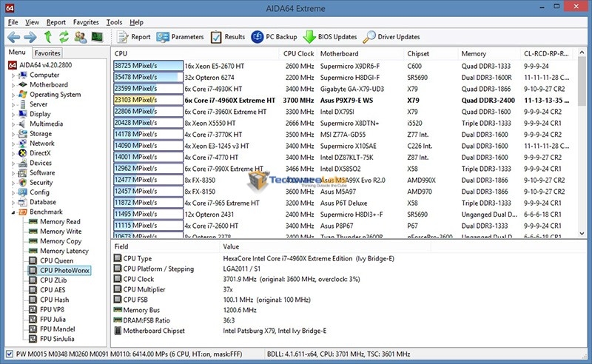
Task: Click the results list scroll down arrow
Action: click(x=582, y=234)
